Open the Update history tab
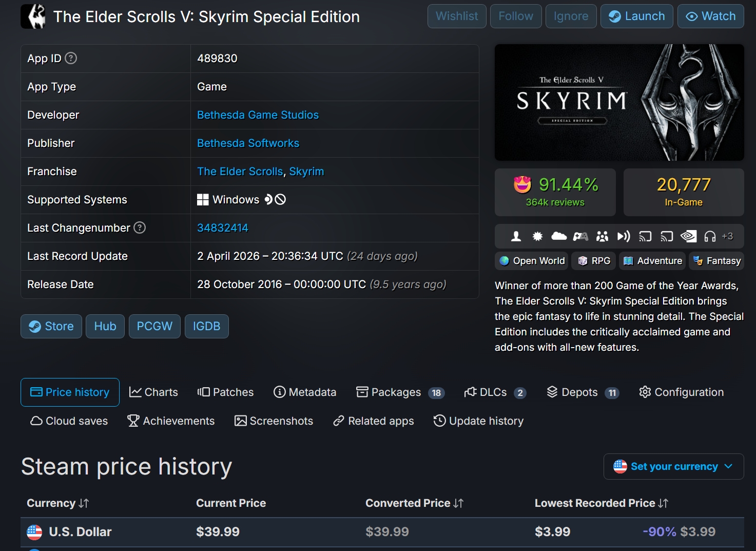This screenshot has height=551, width=756. coord(478,421)
